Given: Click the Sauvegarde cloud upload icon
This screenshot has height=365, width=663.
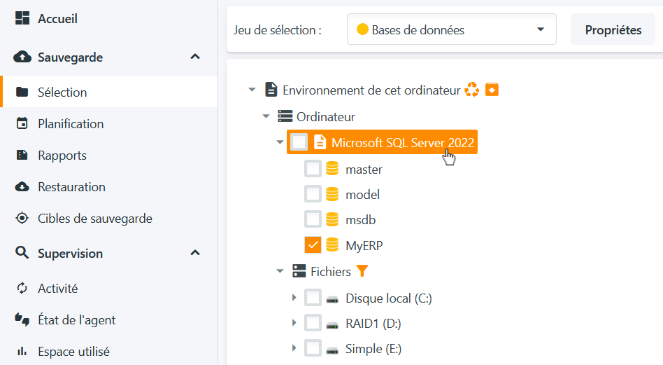Looking at the screenshot, I should 22,57.
